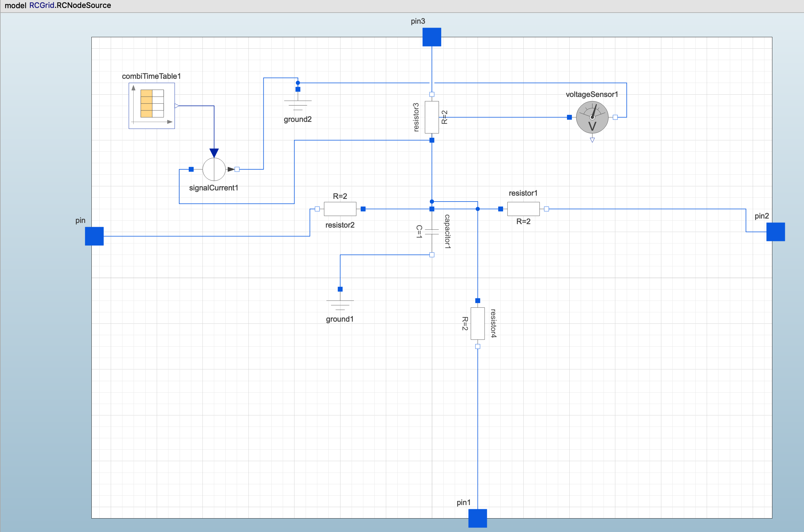Click signalCurrent1 filled left pin
This screenshot has height=532, width=804.
point(191,169)
